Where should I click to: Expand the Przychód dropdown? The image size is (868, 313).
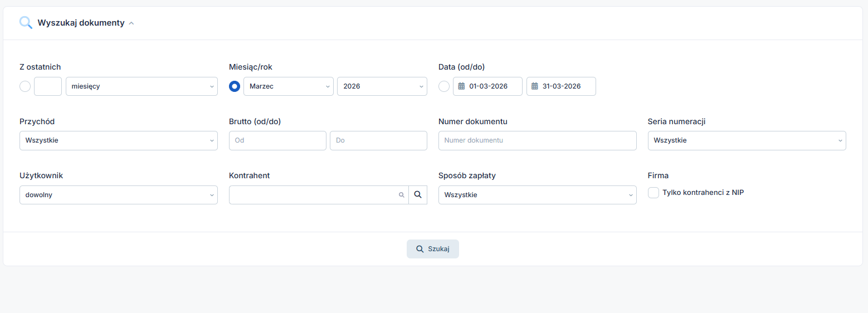click(118, 140)
